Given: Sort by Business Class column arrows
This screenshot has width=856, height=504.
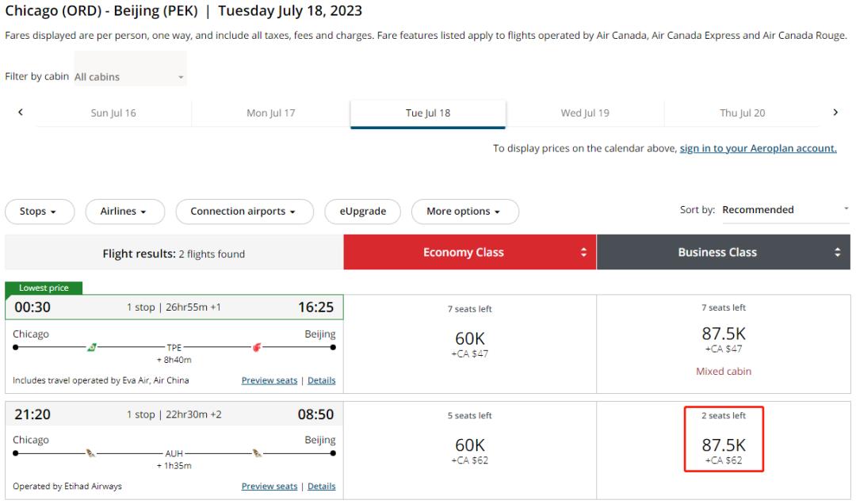Looking at the screenshot, I should pos(837,253).
